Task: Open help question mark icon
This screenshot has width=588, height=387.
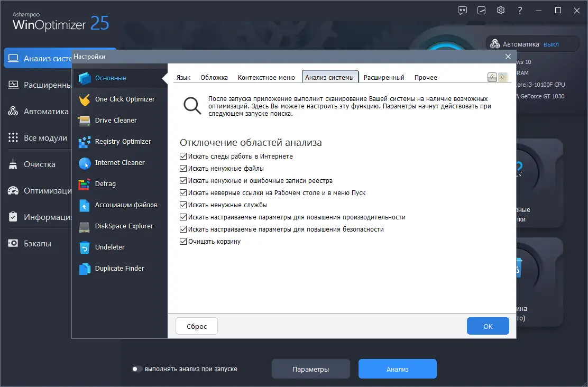Action: click(x=520, y=11)
